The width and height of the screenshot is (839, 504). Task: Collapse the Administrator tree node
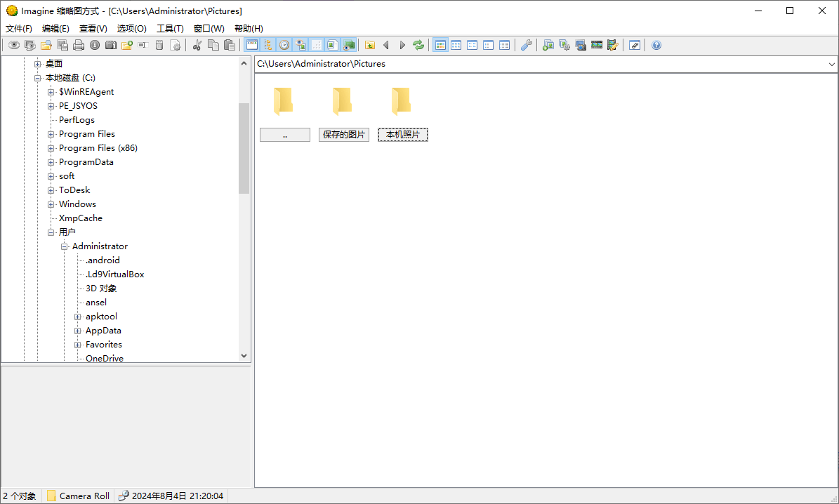pos(64,246)
